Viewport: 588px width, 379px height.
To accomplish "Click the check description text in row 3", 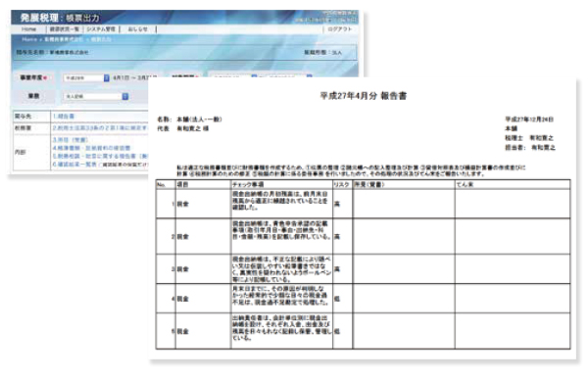I will 281,269.
